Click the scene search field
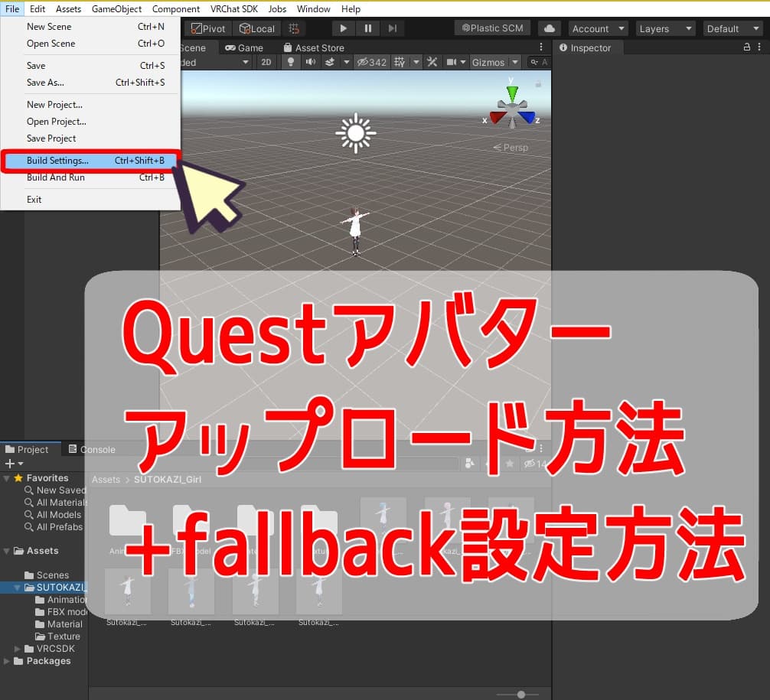This screenshot has height=700, width=770. click(539, 62)
